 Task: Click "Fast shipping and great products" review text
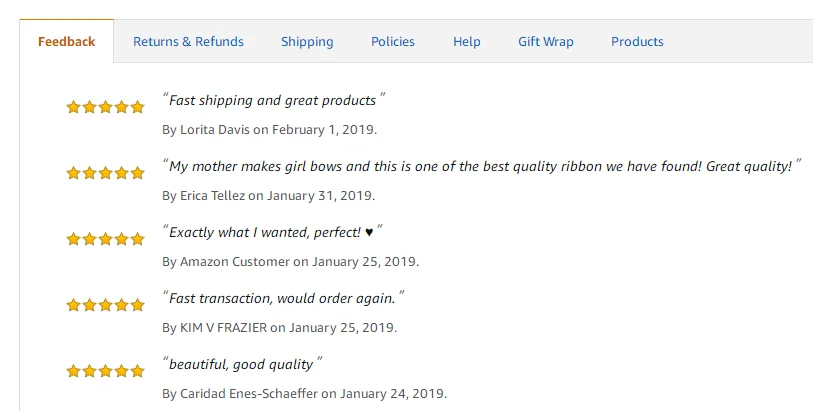pos(273,100)
